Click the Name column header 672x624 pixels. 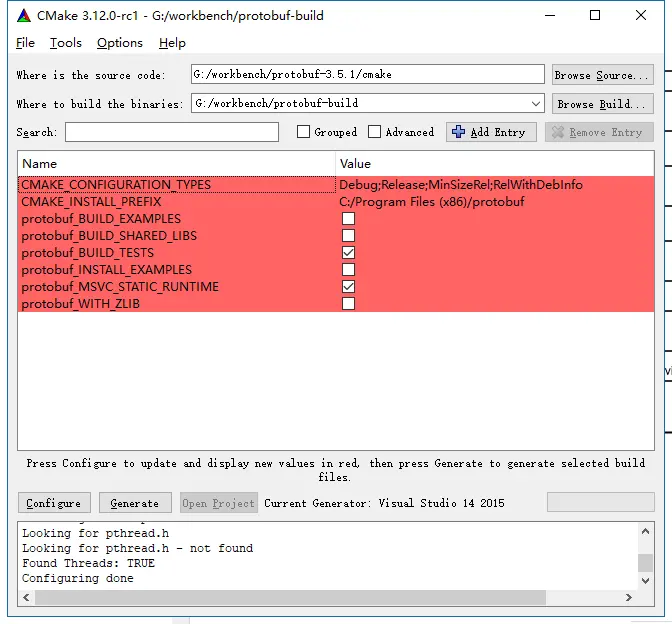click(177, 163)
